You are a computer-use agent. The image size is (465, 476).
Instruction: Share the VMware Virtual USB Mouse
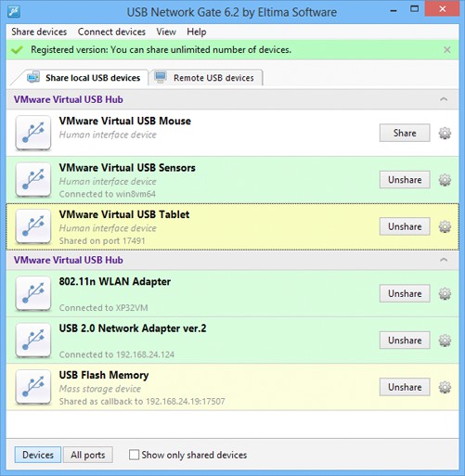pos(405,133)
